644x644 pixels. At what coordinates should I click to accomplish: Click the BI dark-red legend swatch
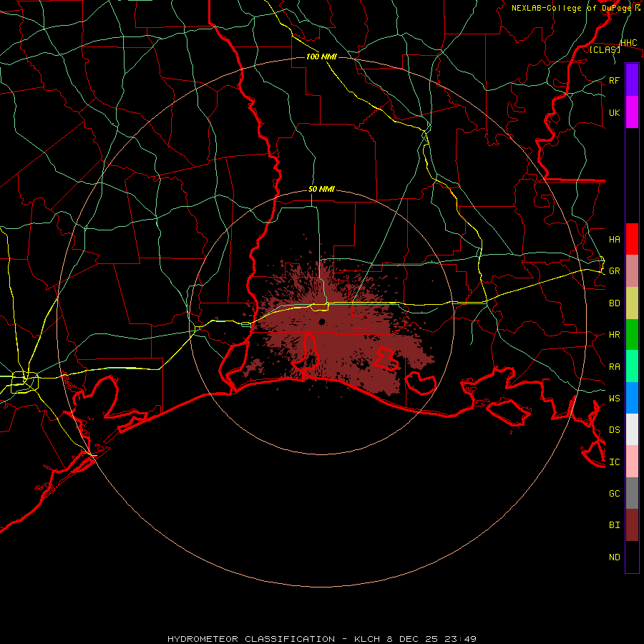pyautogui.click(x=632, y=525)
